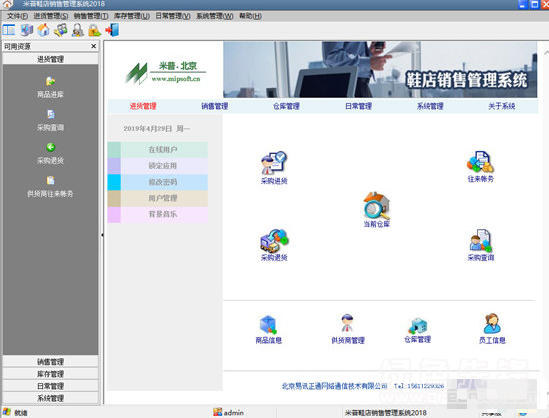
Task: Open 供货商管理 supplier icon
Action: click(x=347, y=323)
